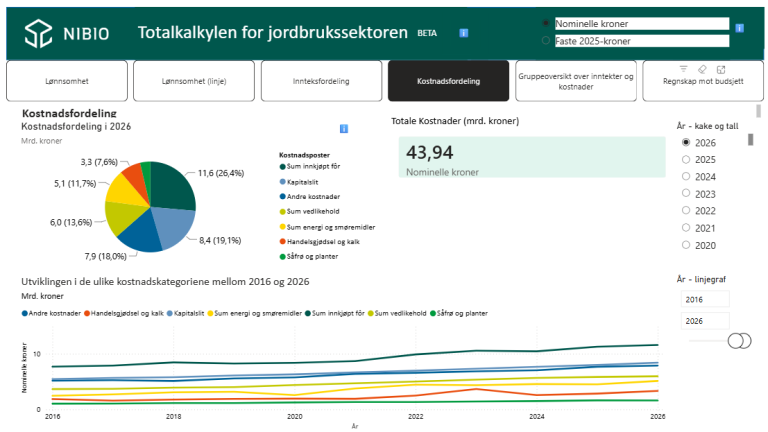
Task: Click the '5,1 (11,7%)' pie label
Action: (x=75, y=183)
